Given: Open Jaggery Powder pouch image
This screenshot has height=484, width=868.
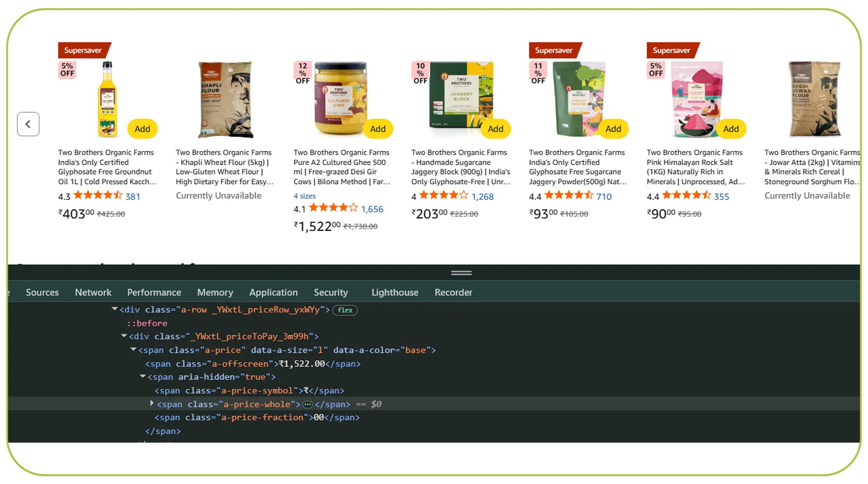Looking at the screenshot, I should click(x=579, y=99).
